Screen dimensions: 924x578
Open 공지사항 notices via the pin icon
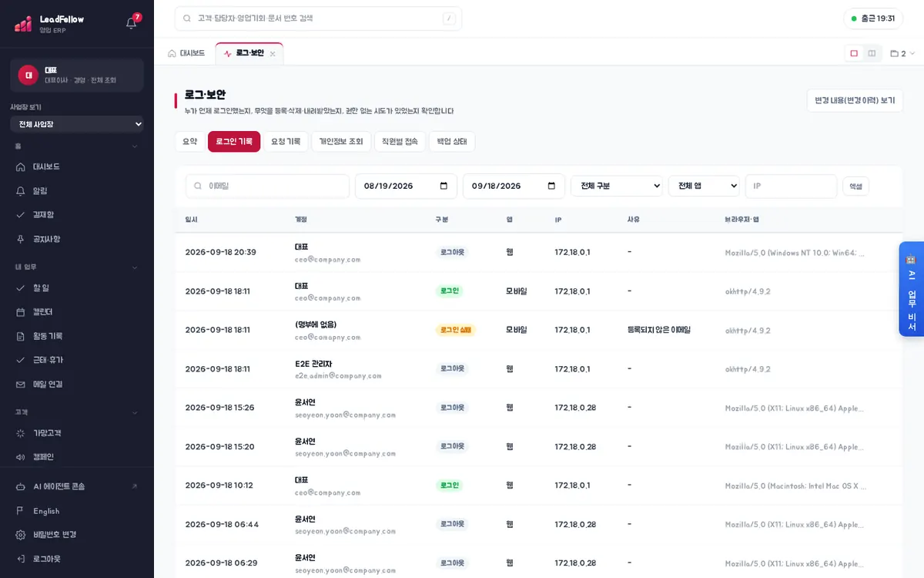21,239
